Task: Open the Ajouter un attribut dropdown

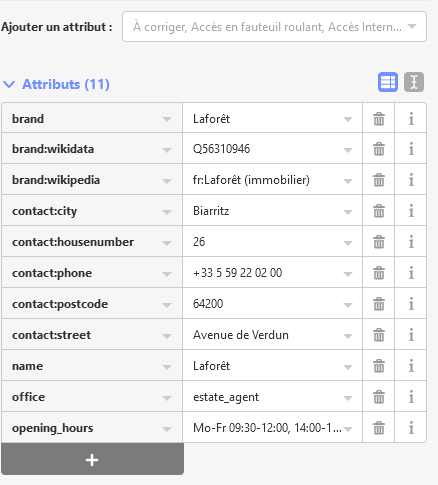Action: tap(274, 27)
